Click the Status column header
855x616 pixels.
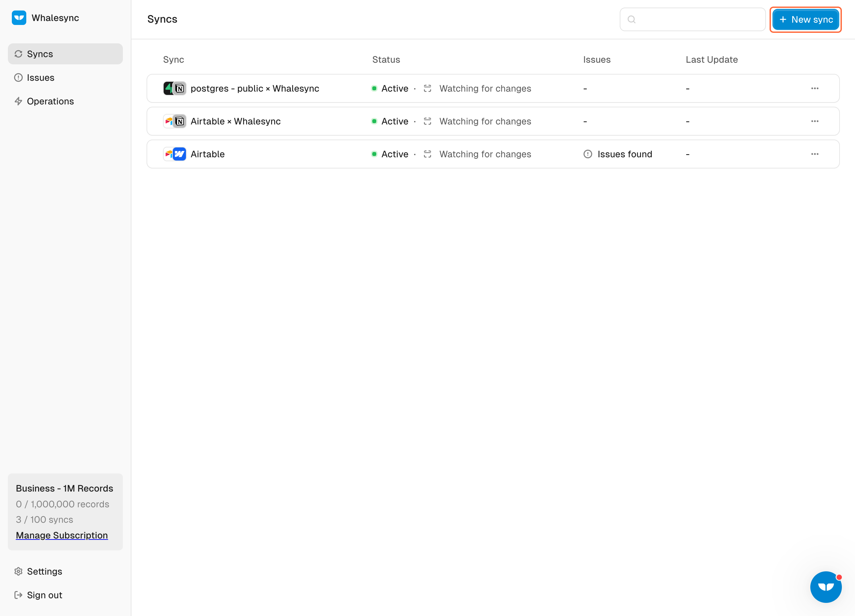coord(386,59)
